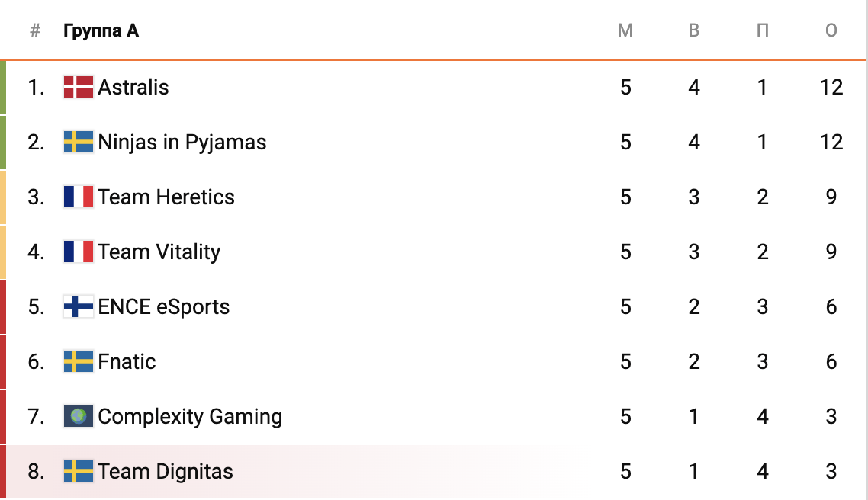Open the Complexity Gaming team page
Image resolution: width=868 pixels, height=500 pixels.
(190, 416)
